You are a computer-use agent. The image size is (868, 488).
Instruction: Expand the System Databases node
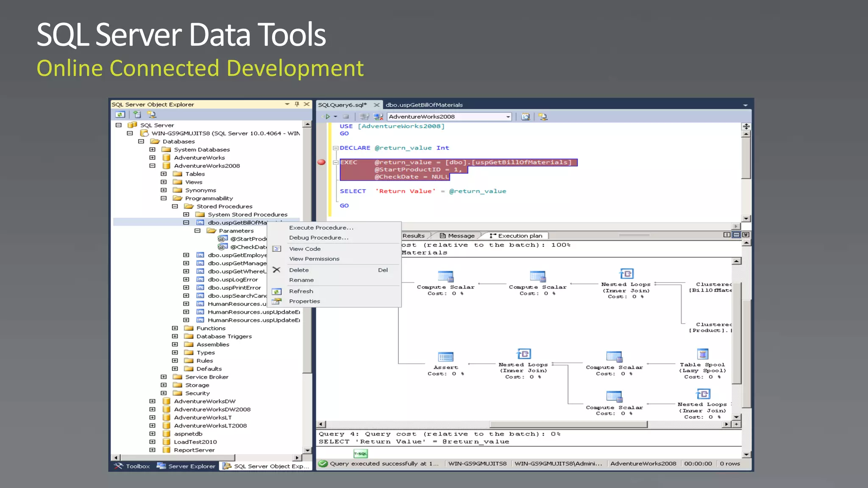pyautogui.click(x=153, y=150)
